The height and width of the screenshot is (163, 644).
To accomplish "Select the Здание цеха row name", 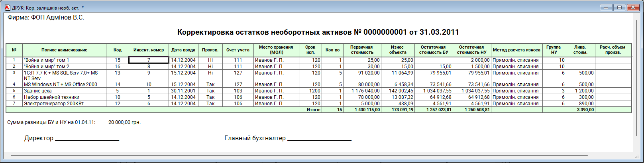I will [38, 91].
